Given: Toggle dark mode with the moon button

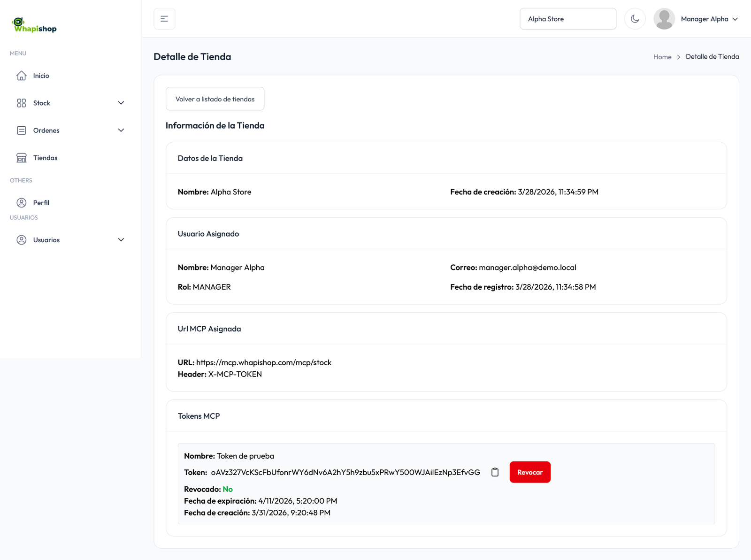Looking at the screenshot, I should point(635,19).
